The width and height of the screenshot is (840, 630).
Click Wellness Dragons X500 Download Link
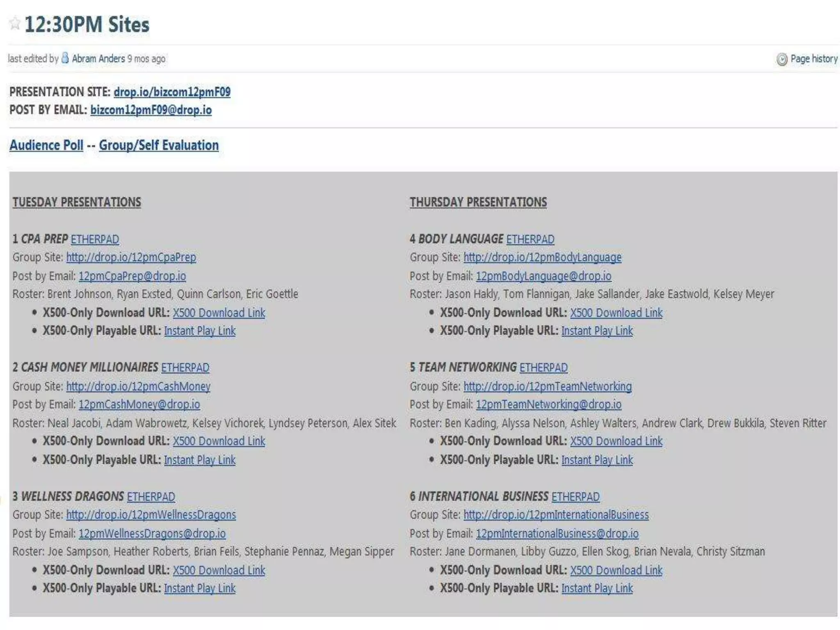(219, 571)
